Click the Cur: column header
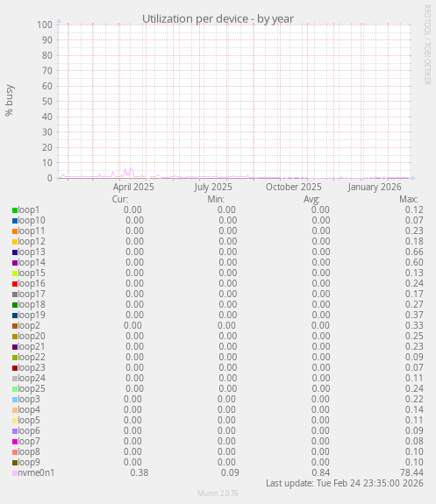Image resolution: width=436 pixels, height=504 pixels. point(120,200)
